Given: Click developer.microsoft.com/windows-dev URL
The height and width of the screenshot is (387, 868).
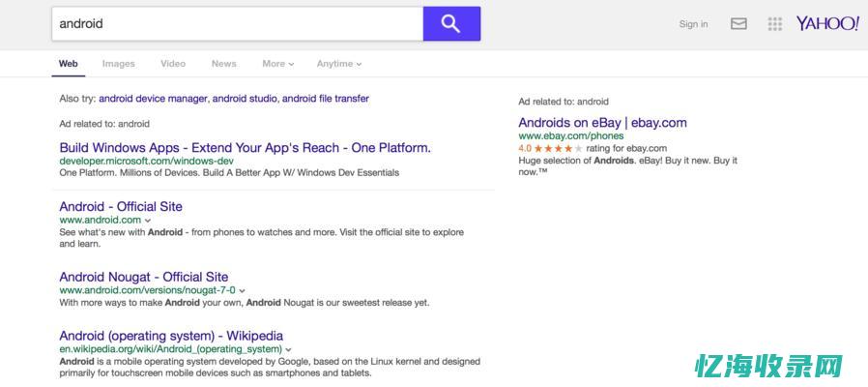Looking at the screenshot, I should point(146,161).
